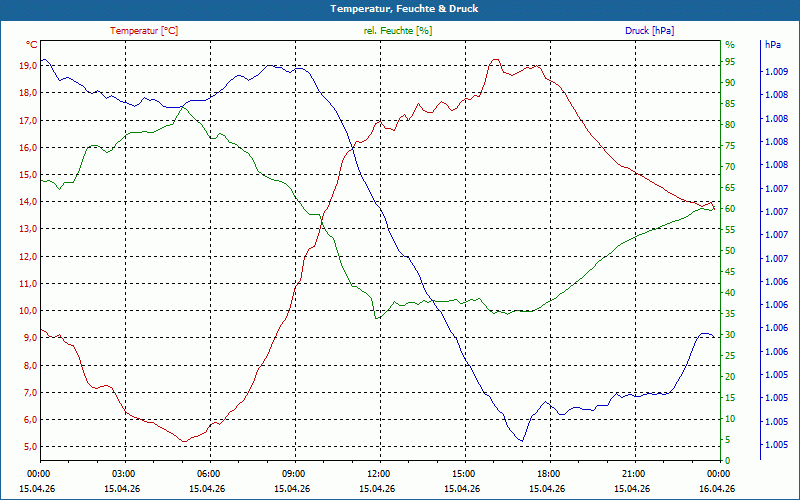Image resolution: width=800 pixels, height=500 pixels.
Task: Click the '16,0' temperature axis tick
Action: (29, 147)
